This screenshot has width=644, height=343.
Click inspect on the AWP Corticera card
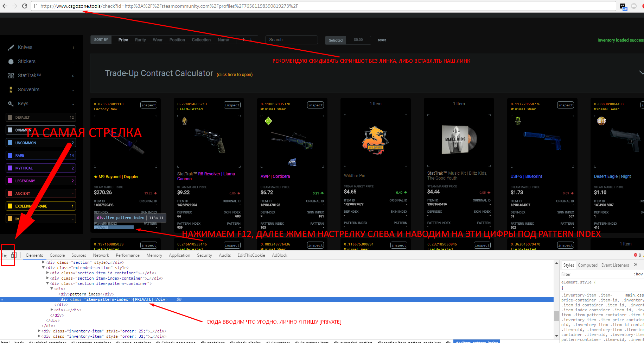click(315, 105)
